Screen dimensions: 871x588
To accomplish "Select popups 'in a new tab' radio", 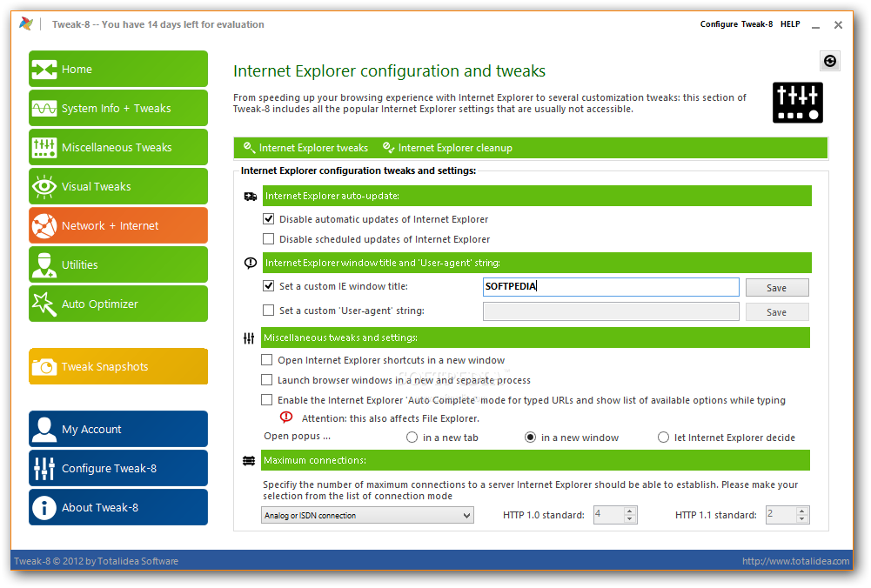I will (x=412, y=438).
